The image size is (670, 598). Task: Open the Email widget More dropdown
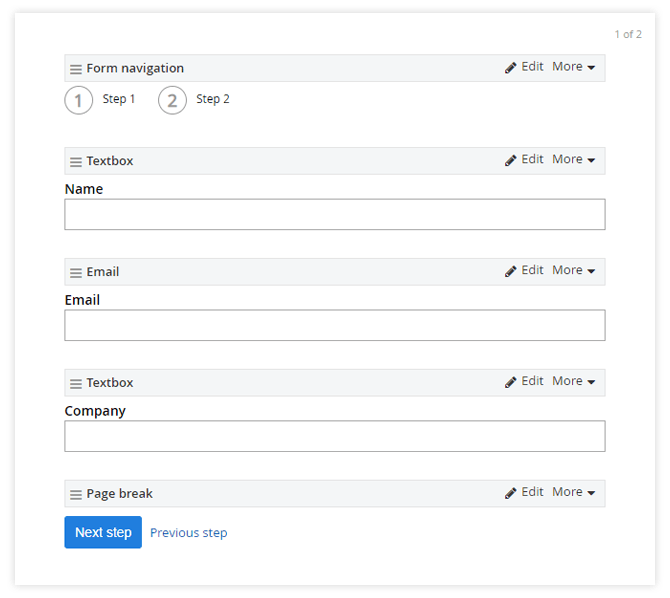click(x=573, y=271)
